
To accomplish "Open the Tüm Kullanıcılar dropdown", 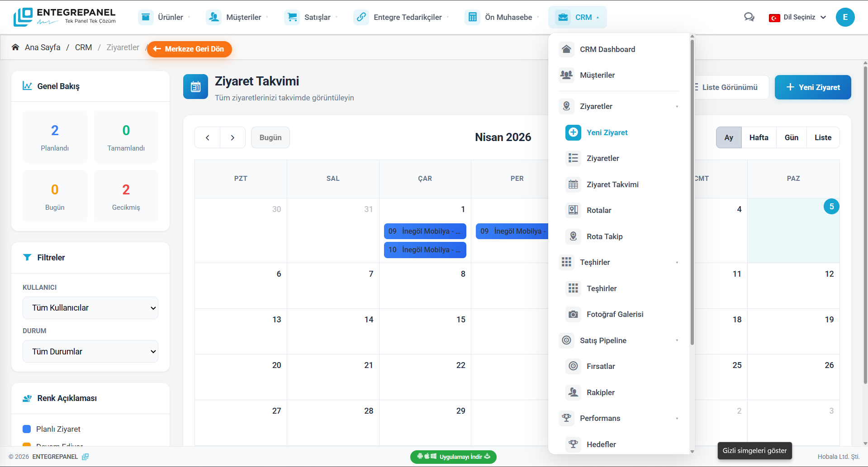I will pyautogui.click(x=90, y=308).
